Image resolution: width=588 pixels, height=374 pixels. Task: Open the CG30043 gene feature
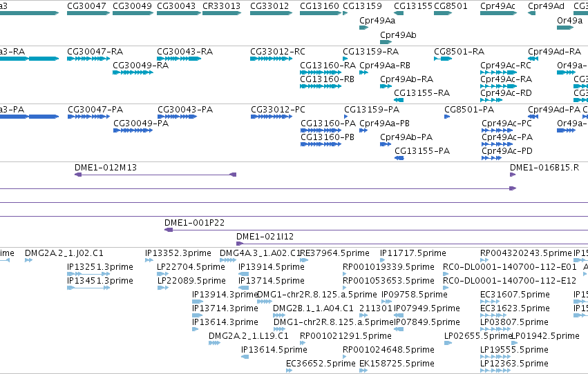pos(178,13)
